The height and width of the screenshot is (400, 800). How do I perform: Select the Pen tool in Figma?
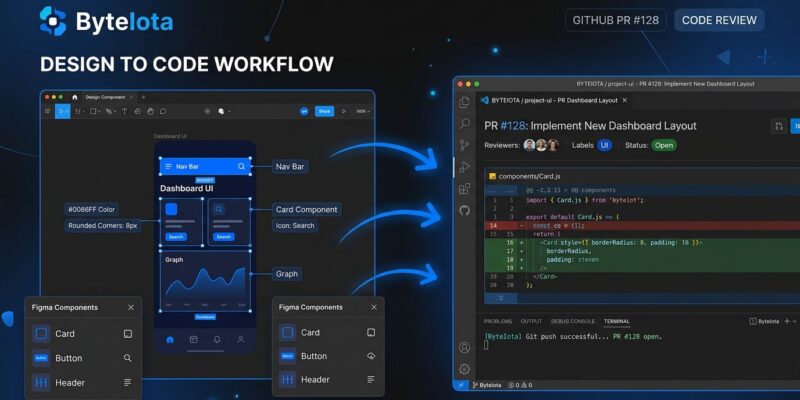108,111
